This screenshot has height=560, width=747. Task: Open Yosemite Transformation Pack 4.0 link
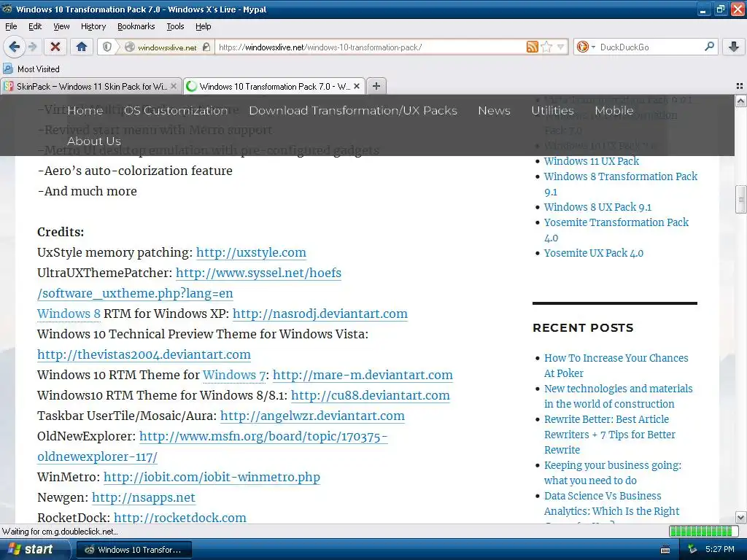point(616,230)
